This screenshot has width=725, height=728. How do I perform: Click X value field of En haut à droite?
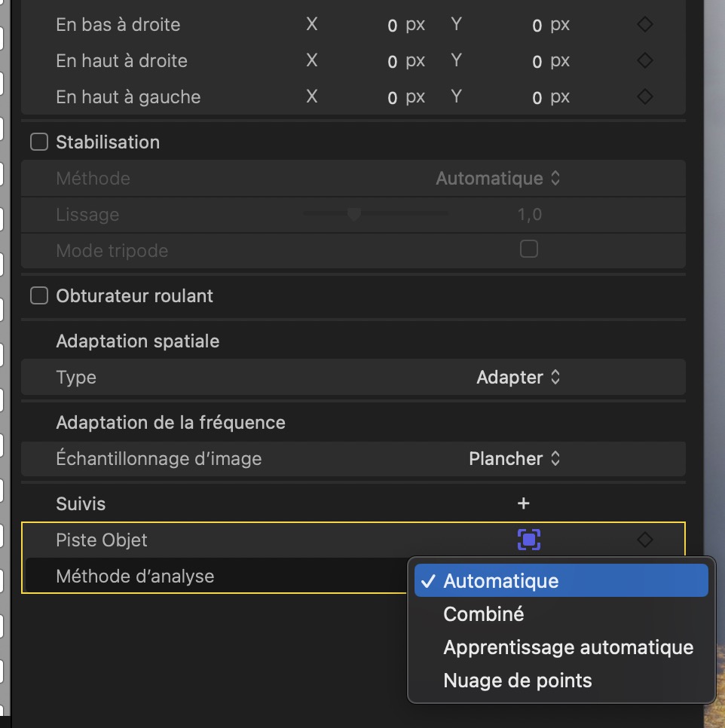click(392, 61)
